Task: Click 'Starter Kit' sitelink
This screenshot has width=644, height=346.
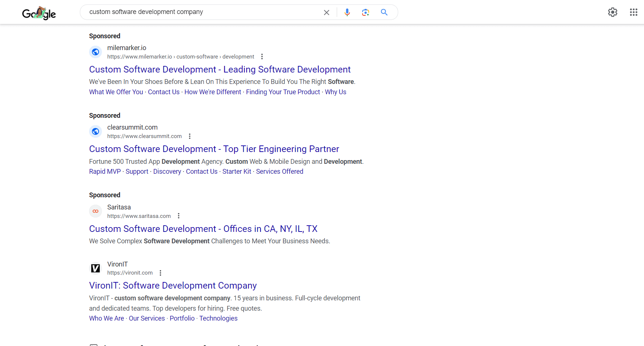Action: click(x=237, y=172)
